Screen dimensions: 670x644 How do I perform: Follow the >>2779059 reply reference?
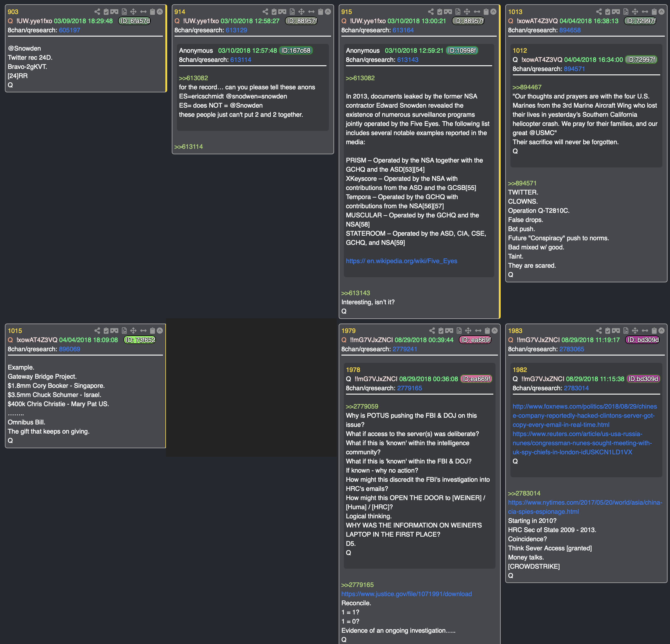(x=362, y=406)
